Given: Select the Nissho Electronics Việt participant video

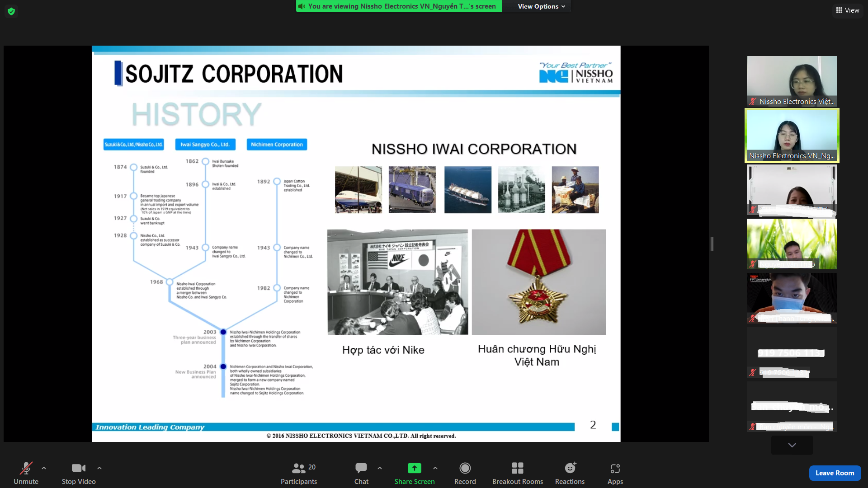Looking at the screenshot, I should pyautogui.click(x=792, y=81).
